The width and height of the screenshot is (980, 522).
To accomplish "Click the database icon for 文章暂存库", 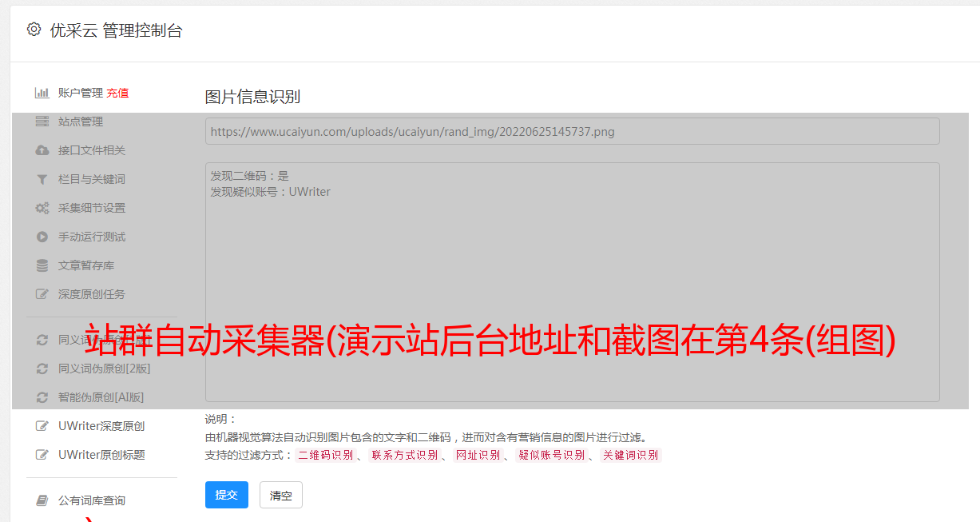I will (x=42, y=265).
